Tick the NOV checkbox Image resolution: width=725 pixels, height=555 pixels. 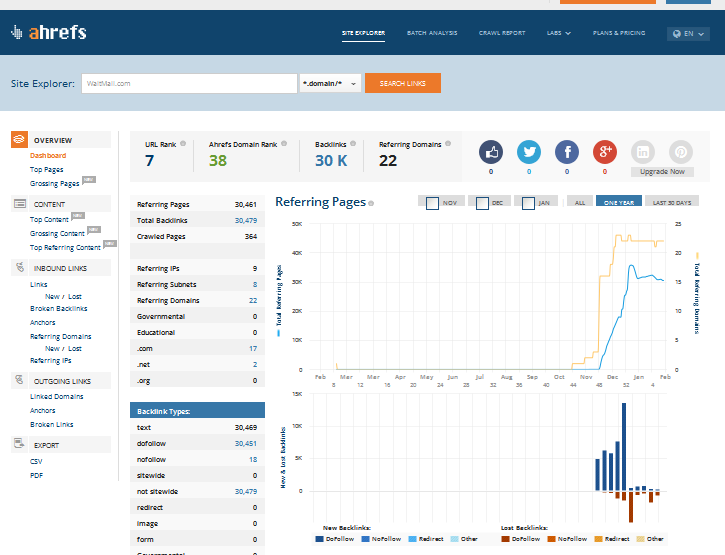tap(432, 203)
